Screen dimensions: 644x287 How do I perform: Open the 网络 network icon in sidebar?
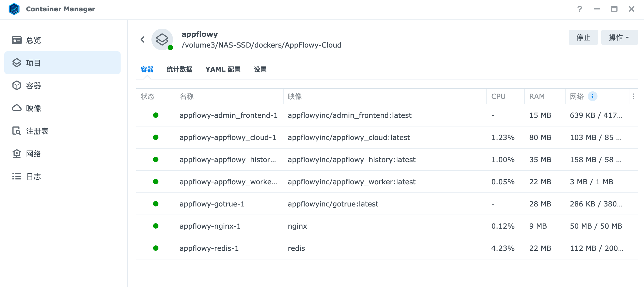pyautogui.click(x=17, y=153)
